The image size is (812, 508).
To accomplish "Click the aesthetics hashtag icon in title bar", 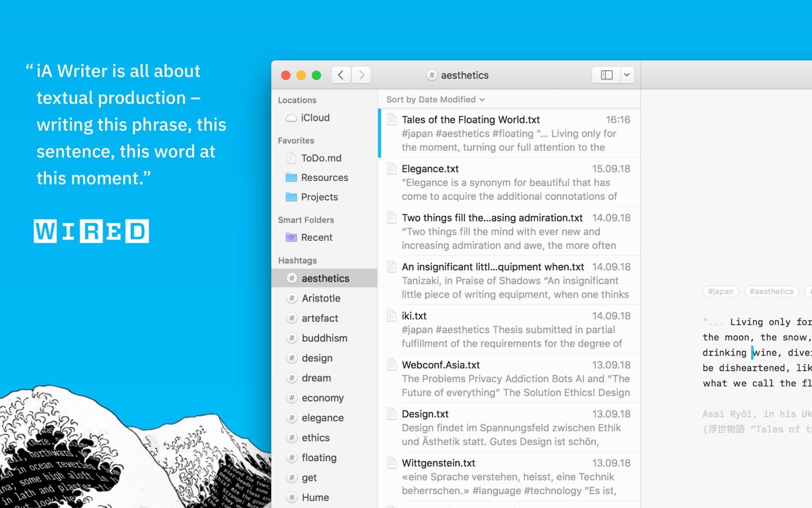I will 431,75.
